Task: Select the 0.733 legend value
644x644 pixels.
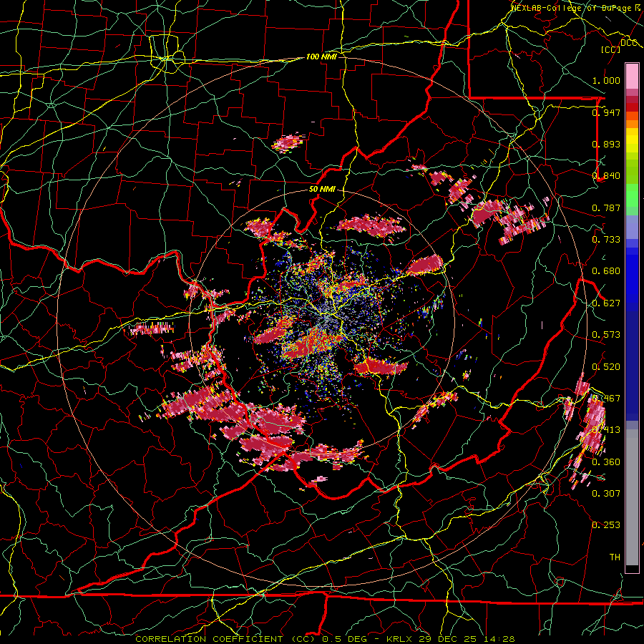Action: (606, 240)
